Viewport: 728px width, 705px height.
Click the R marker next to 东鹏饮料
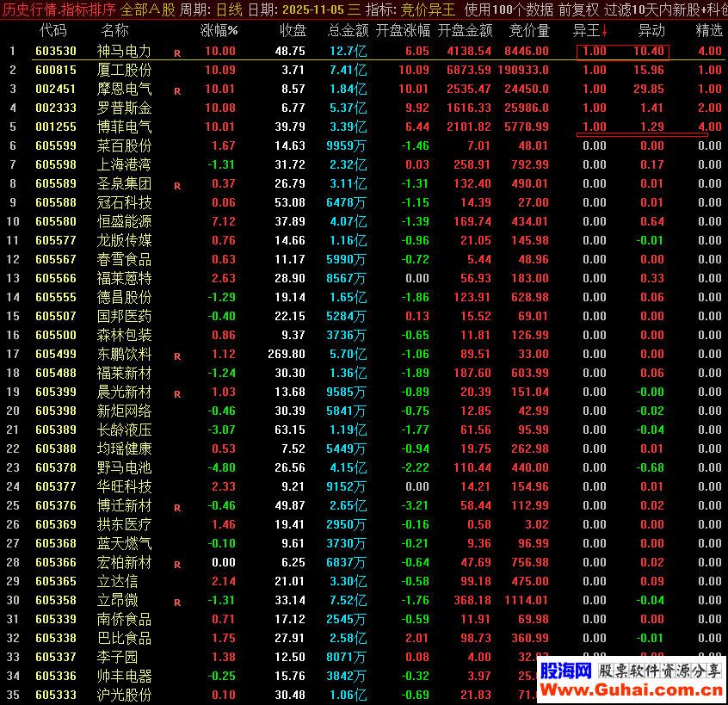point(177,356)
